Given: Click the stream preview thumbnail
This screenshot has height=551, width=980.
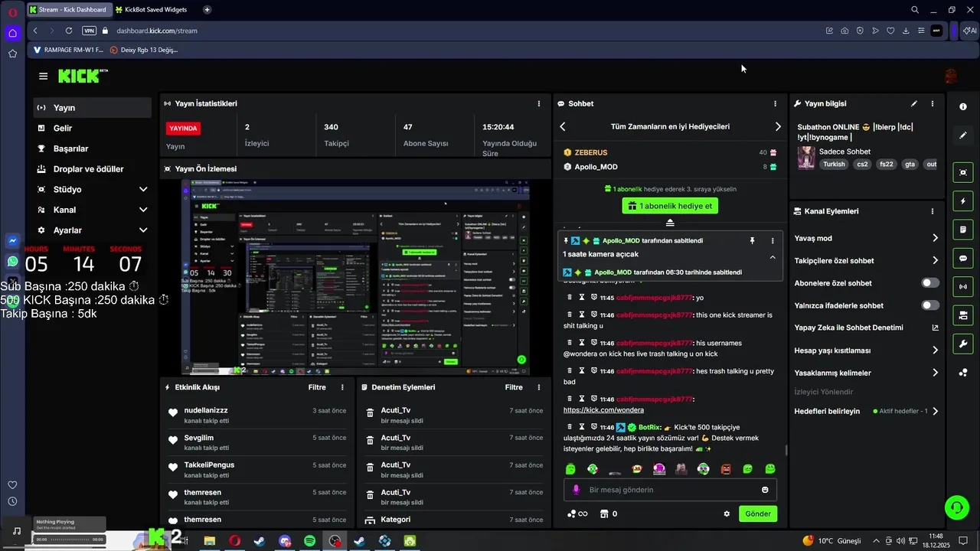Looking at the screenshot, I should point(356,277).
